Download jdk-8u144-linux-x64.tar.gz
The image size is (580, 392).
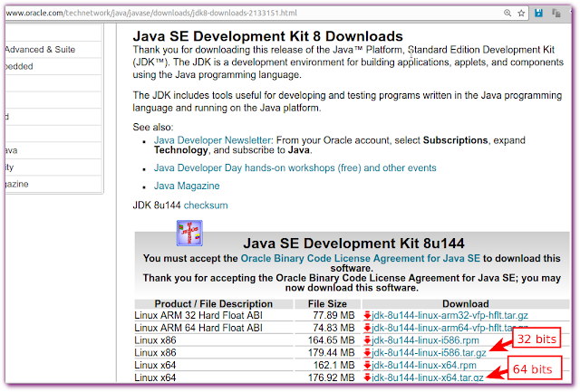428,378
